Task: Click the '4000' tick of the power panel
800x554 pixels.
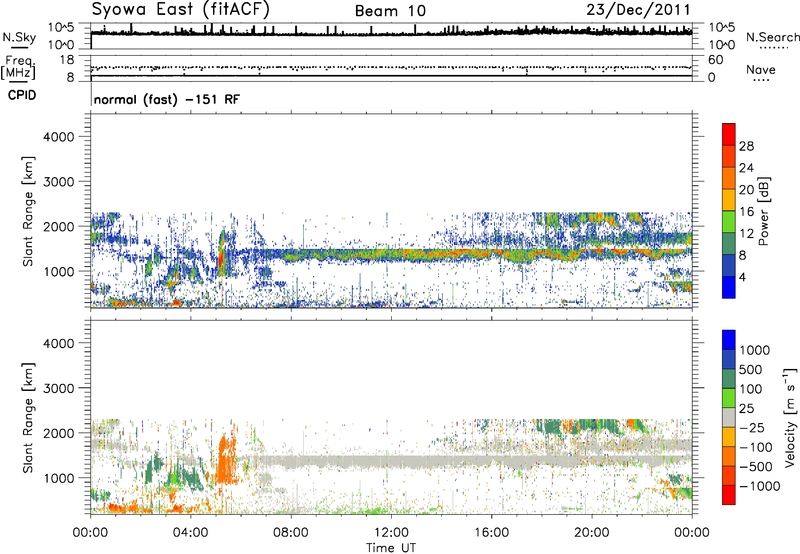Action: [x=58, y=137]
